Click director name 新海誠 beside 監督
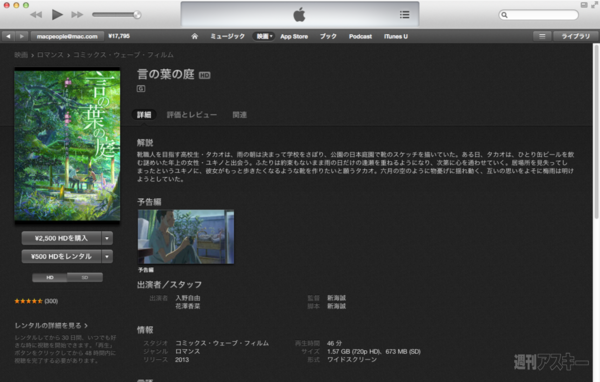This screenshot has height=382, width=600. pyautogui.click(x=336, y=298)
